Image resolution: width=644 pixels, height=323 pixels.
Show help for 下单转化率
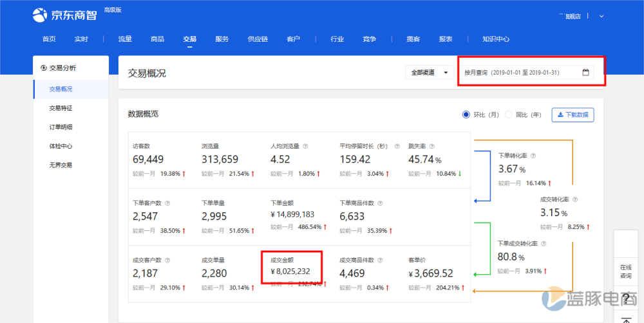[x=533, y=156]
